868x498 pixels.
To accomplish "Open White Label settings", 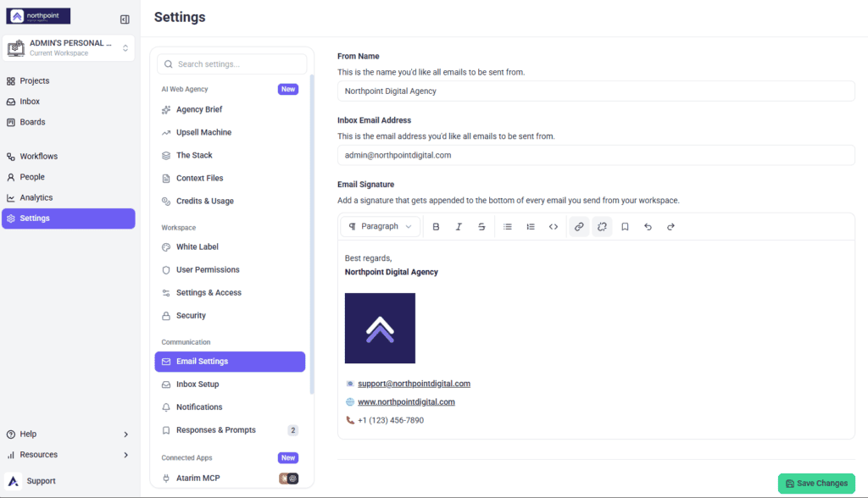I will 230,246.
